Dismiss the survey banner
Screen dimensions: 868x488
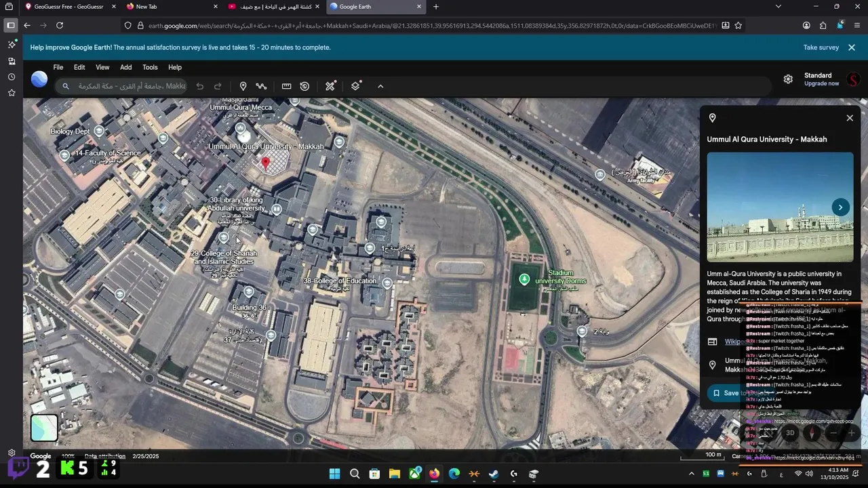click(x=852, y=47)
